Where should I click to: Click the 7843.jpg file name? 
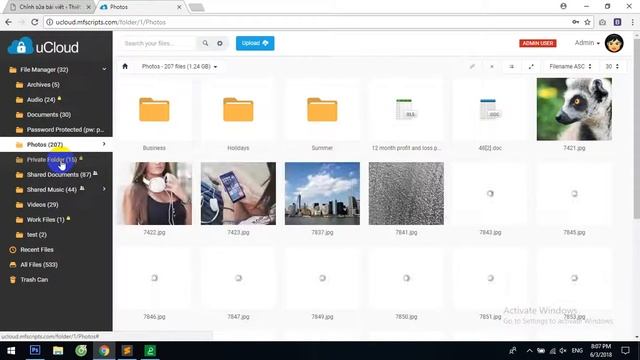490,232
